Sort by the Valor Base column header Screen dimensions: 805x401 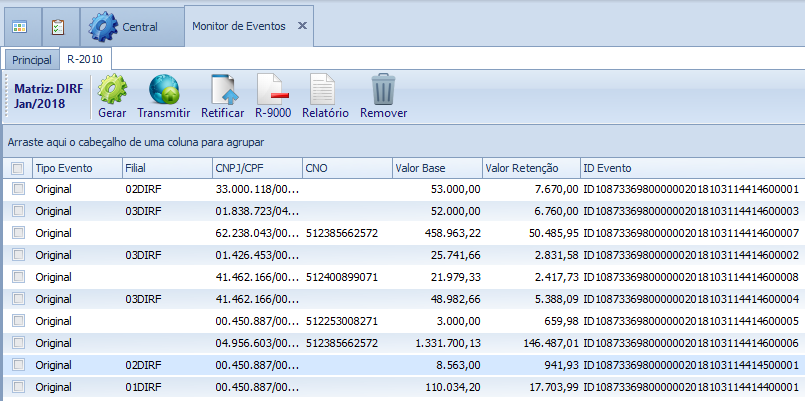pyautogui.click(x=435, y=168)
